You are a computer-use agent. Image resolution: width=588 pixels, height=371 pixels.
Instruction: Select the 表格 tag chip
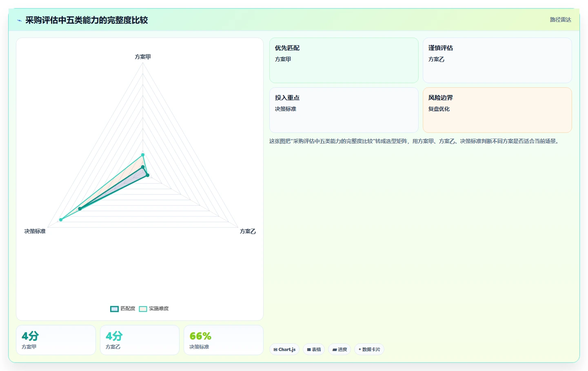click(314, 349)
